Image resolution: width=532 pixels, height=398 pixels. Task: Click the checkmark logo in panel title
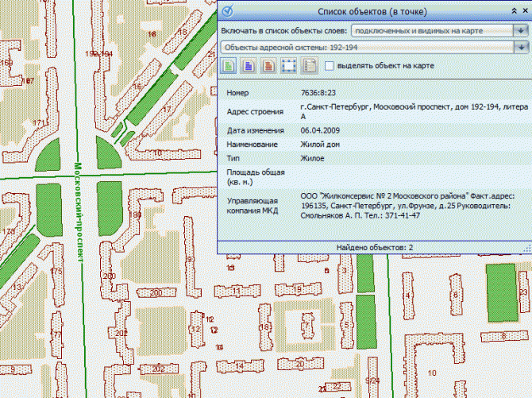[227, 12]
